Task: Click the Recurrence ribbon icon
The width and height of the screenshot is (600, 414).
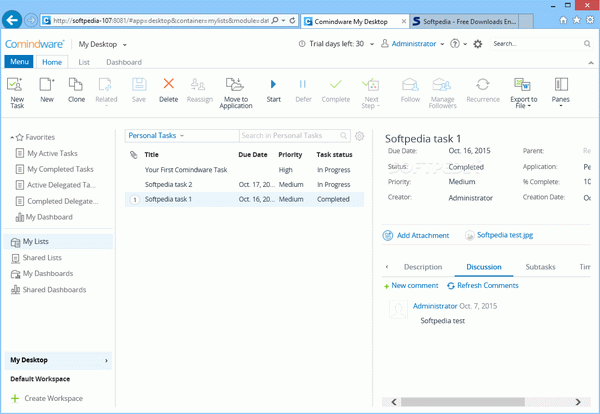Action: [483, 90]
